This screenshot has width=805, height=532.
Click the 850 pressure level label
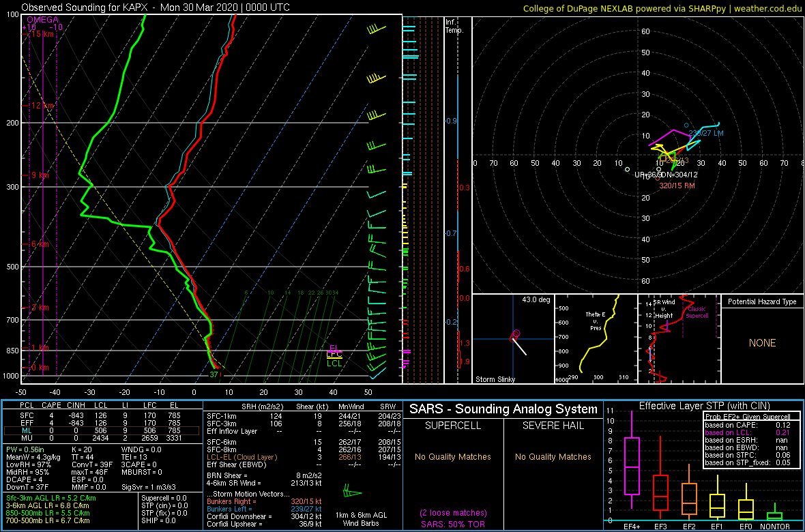pyautogui.click(x=12, y=351)
